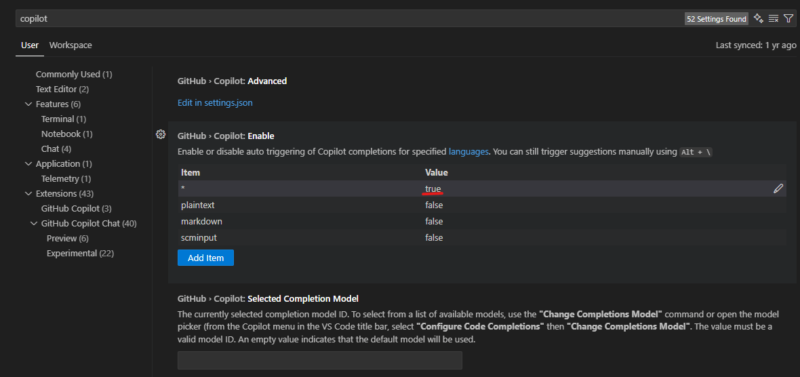Image resolution: width=800 pixels, height=377 pixels.
Task: Collapse the Features tree section
Action: tap(28, 104)
